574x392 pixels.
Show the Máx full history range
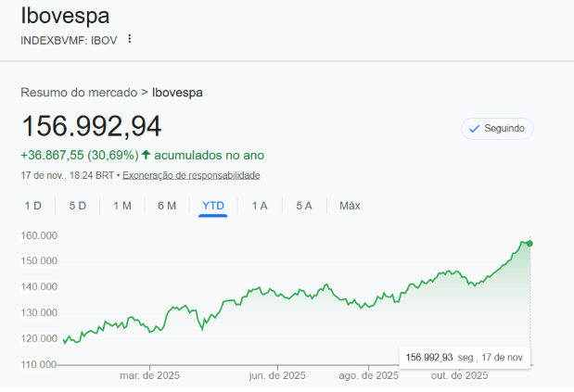click(350, 206)
